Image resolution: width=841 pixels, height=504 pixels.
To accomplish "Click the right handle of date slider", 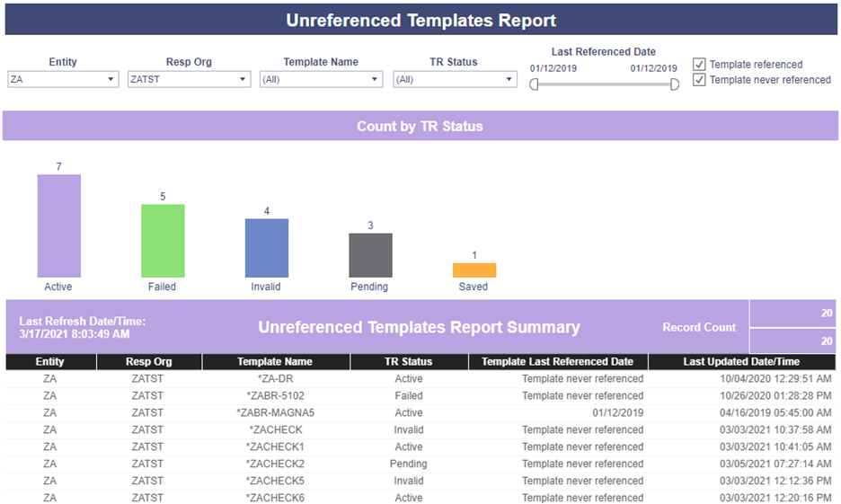I will coord(675,84).
